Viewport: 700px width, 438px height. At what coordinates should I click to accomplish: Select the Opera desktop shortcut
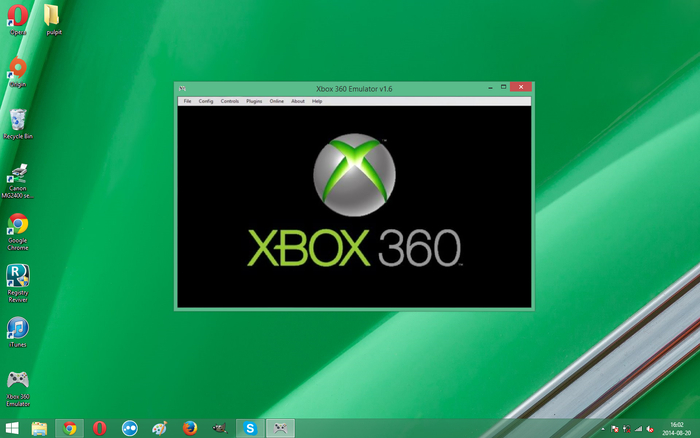tap(18, 16)
